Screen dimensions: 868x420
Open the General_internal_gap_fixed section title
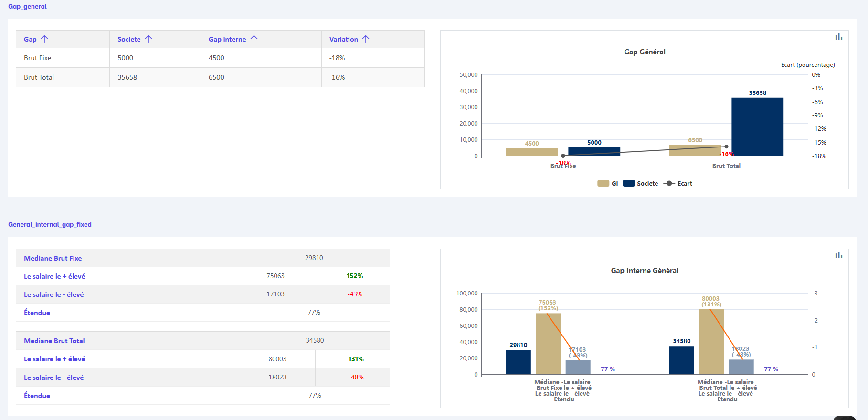coord(50,224)
